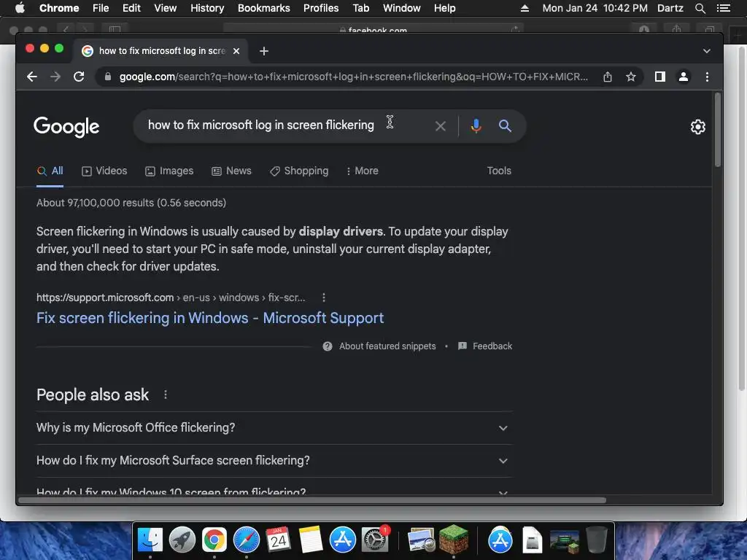
Task: Open the Chrome three-dot menu
Action: [x=707, y=77]
